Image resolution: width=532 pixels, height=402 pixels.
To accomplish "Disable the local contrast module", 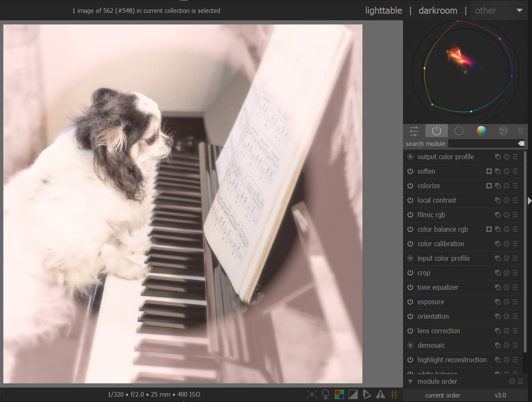I will tap(410, 200).
